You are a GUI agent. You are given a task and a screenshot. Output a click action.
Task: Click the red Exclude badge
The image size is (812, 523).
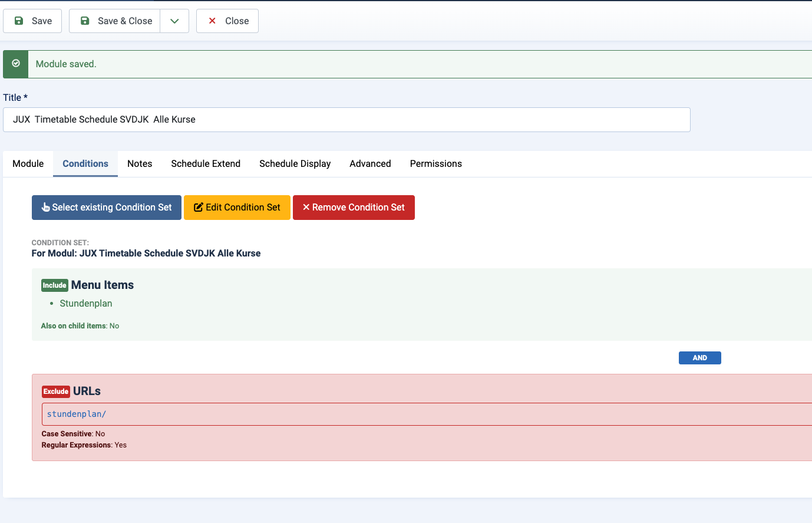tap(56, 392)
